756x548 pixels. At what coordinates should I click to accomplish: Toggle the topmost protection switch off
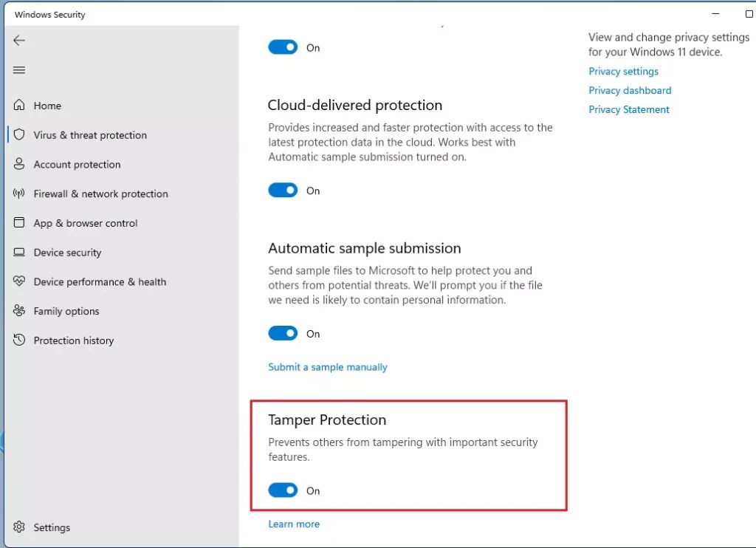point(283,47)
